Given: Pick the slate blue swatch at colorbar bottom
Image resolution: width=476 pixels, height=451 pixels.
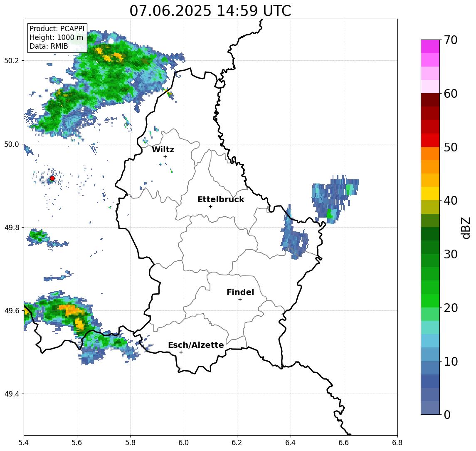Looking at the screenshot, I should click(430, 408).
